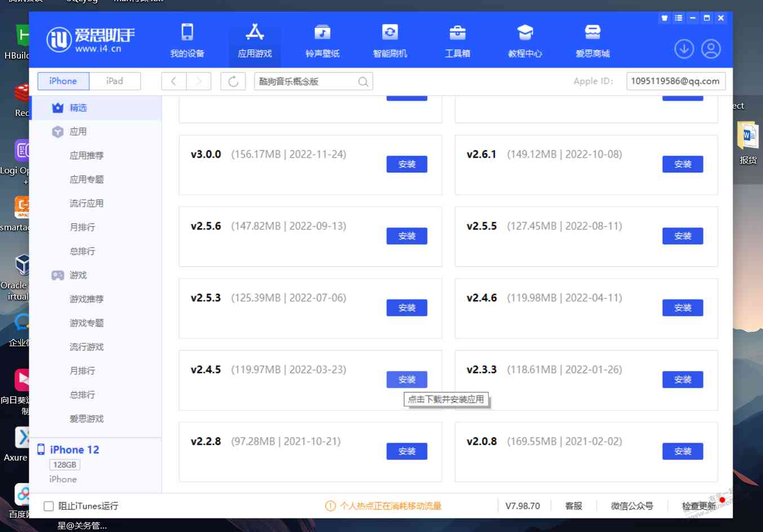This screenshot has width=763, height=532.
Task: Select 应用专题 in sidebar
Action: [87, 180]
